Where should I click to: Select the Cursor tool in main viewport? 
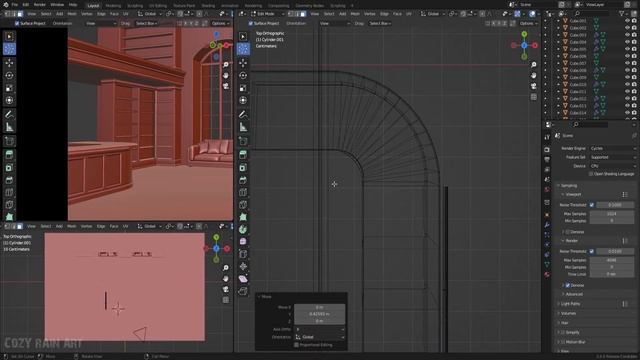tap(243, 49)
